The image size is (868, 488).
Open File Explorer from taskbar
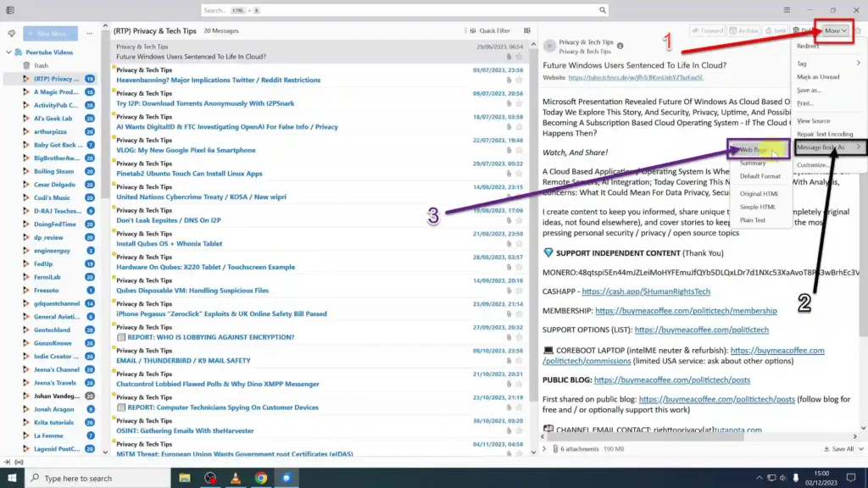[184, 478]
